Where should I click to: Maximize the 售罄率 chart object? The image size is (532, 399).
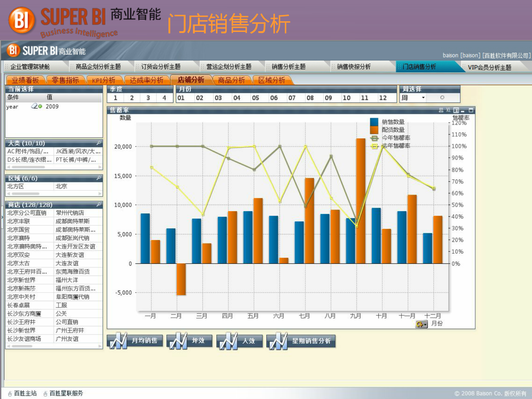click(x=471, y=110)
